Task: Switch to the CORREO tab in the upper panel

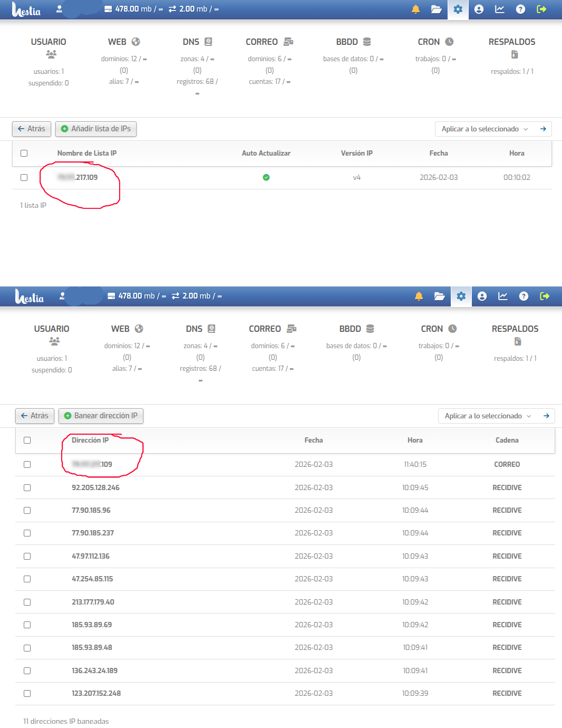Action: click(269, 42)
